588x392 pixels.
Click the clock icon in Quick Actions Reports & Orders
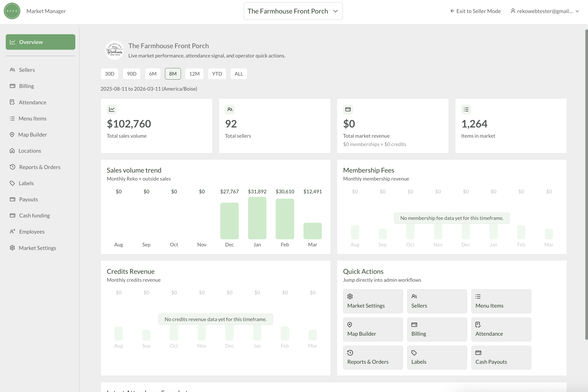pyautogui.click(x=350, y=353)
